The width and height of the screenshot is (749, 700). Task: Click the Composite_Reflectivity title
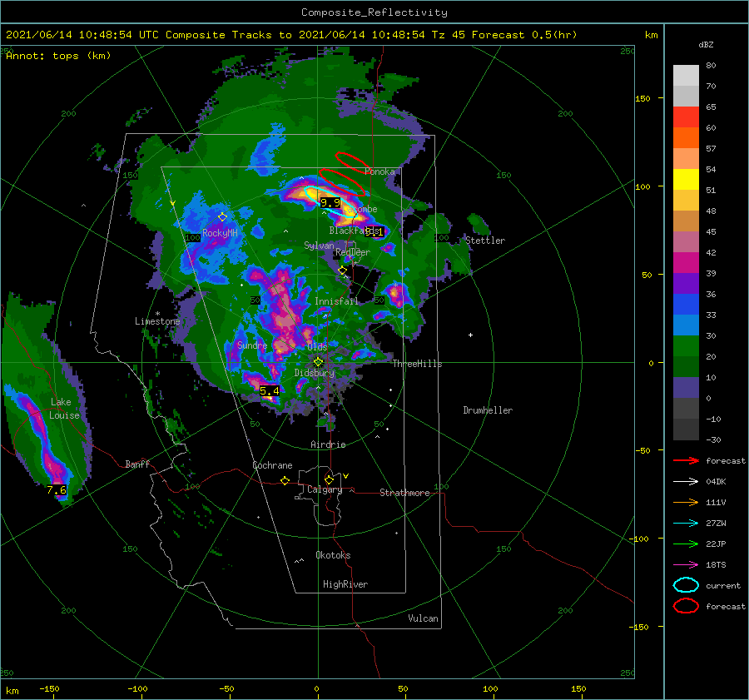pyautogui.click(x=374, y=12)
